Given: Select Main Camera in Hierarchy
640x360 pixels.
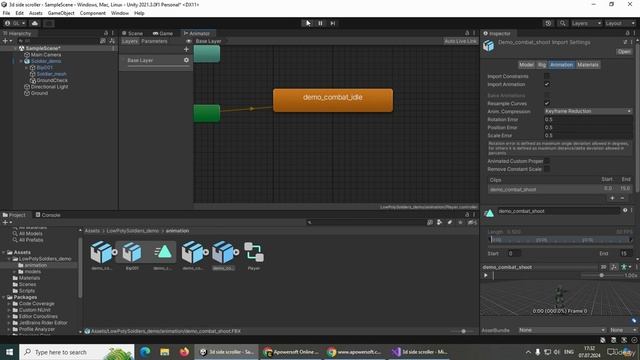Looking at the screenshot, I should click(46, 55).
